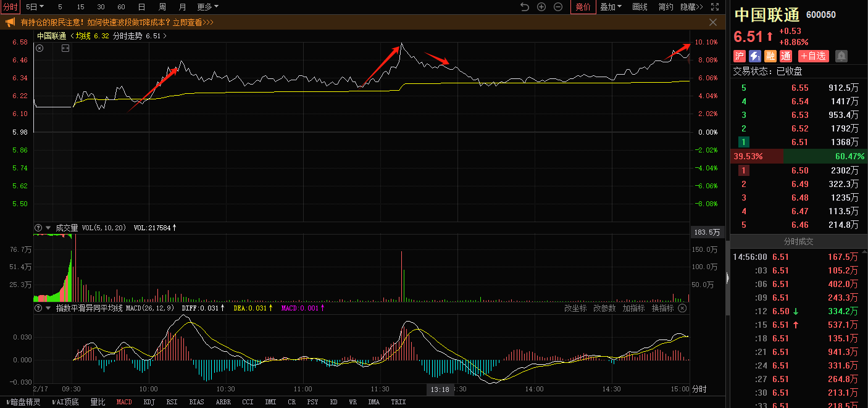Open the 5日 period dropdown
The image size is (868, 408).
(x=35, y=7)
